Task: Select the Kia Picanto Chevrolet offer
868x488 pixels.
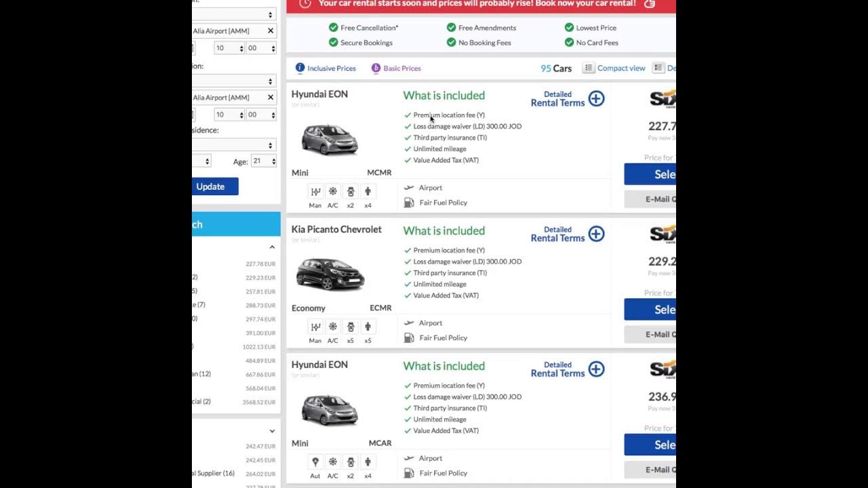Action: tap(650, 309)
